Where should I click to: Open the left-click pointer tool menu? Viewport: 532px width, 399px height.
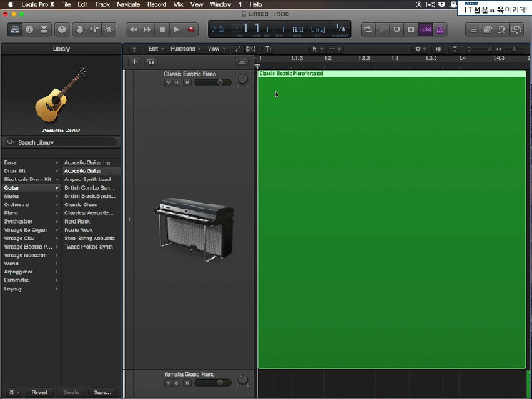point(318,49)
